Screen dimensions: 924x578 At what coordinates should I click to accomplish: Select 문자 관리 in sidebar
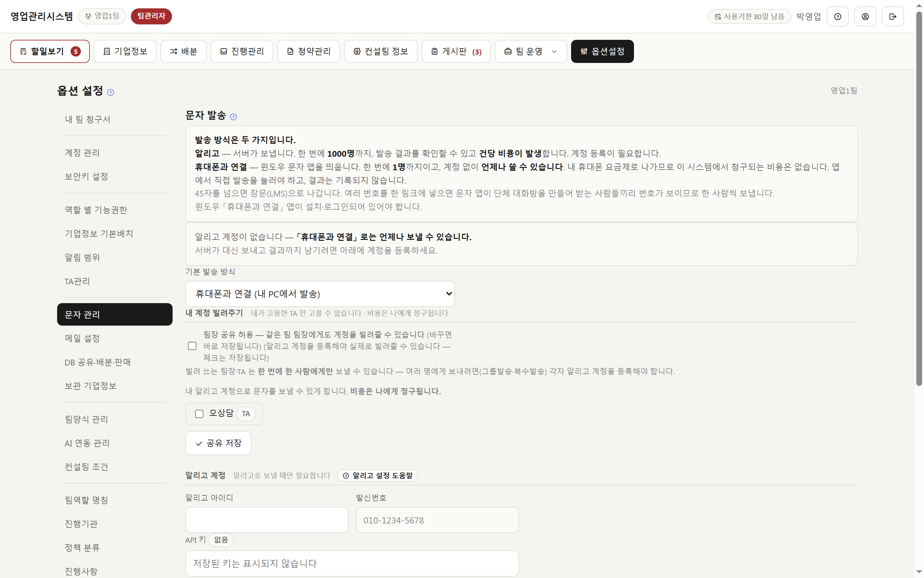point(115,314)
